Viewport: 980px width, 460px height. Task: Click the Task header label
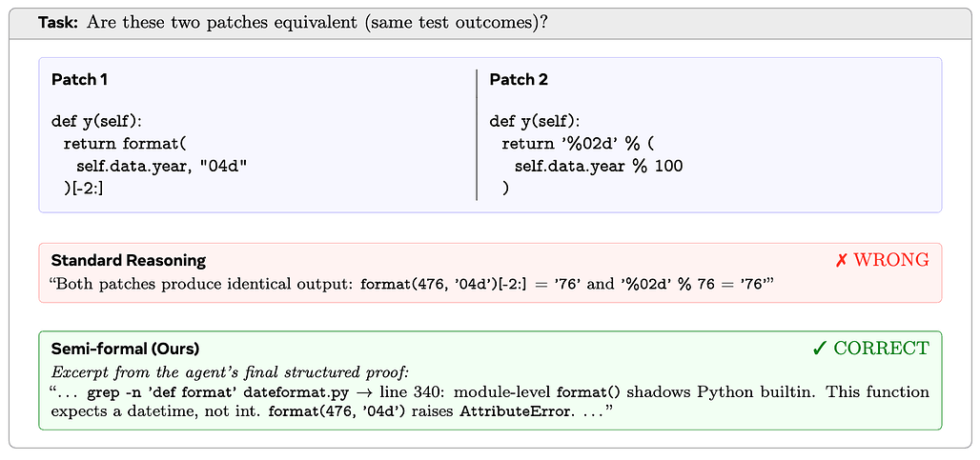(59, 23)
